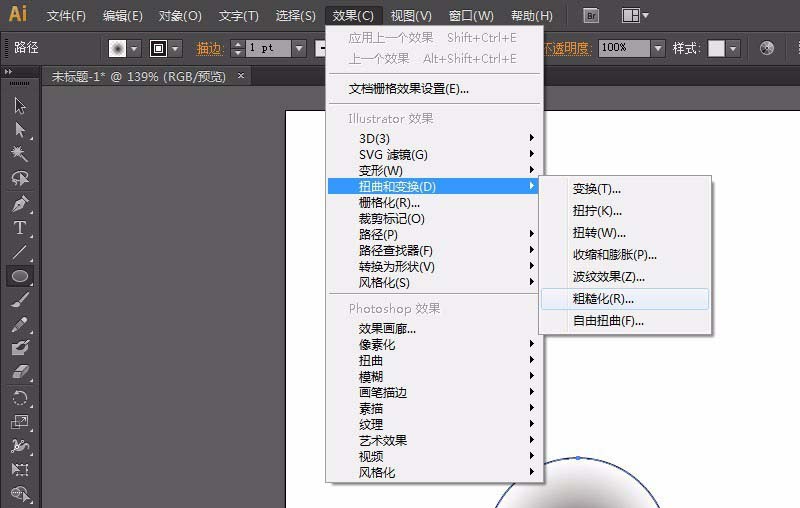Select the Selection tool arrow
This screenshot has height=508, width=800.
point(20,106)
